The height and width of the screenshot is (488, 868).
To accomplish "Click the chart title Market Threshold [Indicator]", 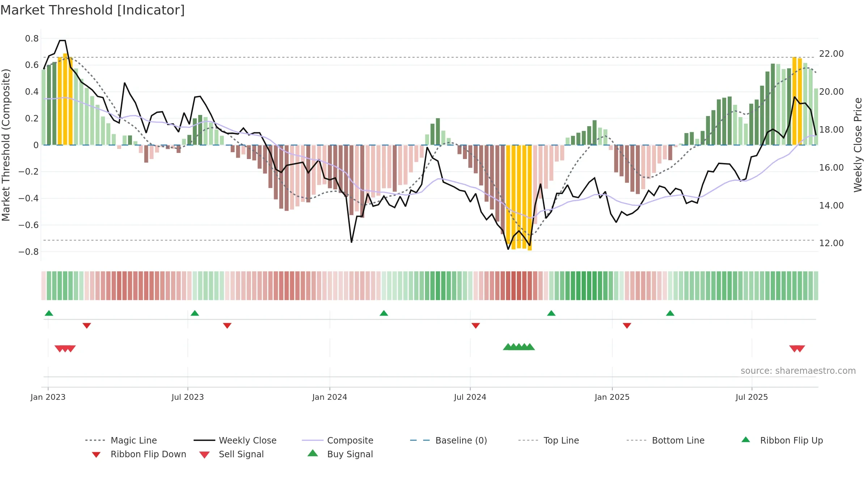I will point(93,10).
